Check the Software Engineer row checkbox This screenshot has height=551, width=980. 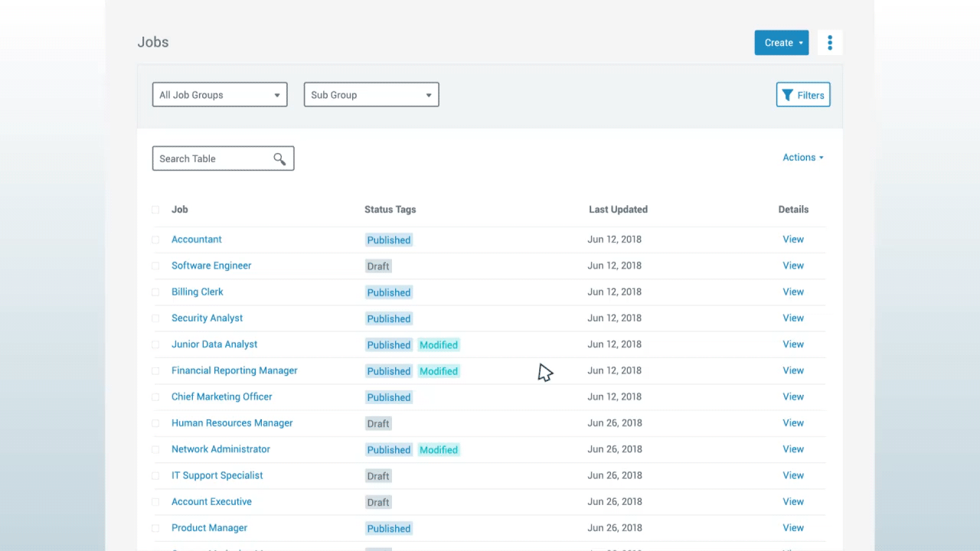(155, 266)
